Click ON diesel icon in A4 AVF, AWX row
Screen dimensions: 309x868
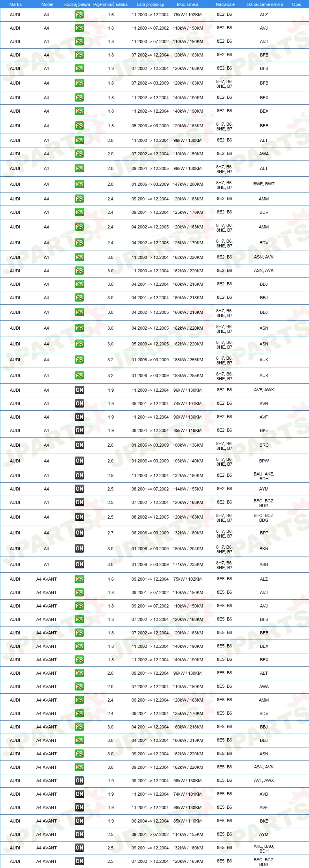click(79, 390)
